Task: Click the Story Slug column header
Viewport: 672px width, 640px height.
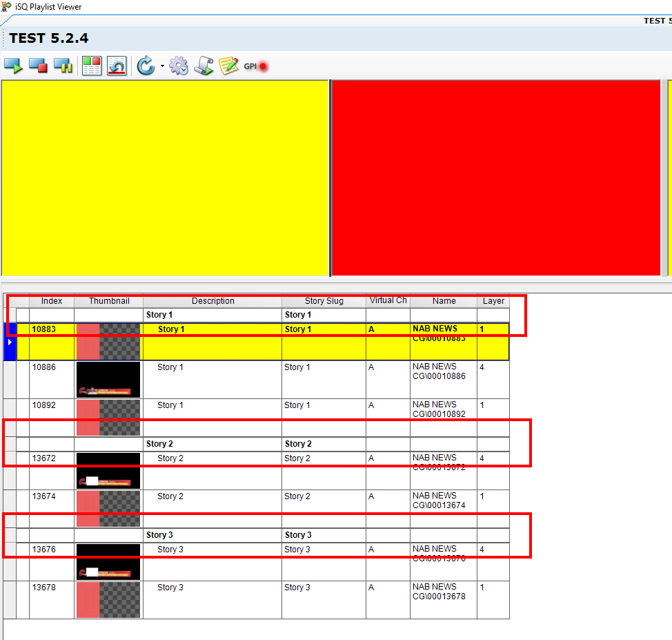Action: click(324, 301)
